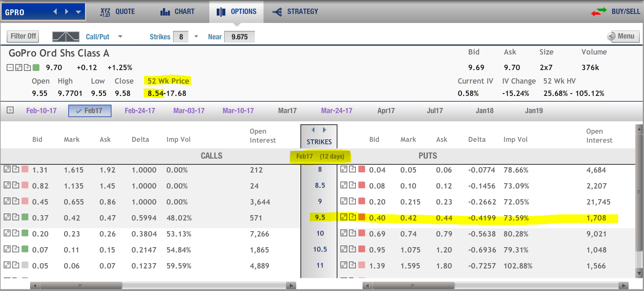Expand the expiration list with the plus box
The height and width of the screenshot is (291, 644).
point(10,110)
